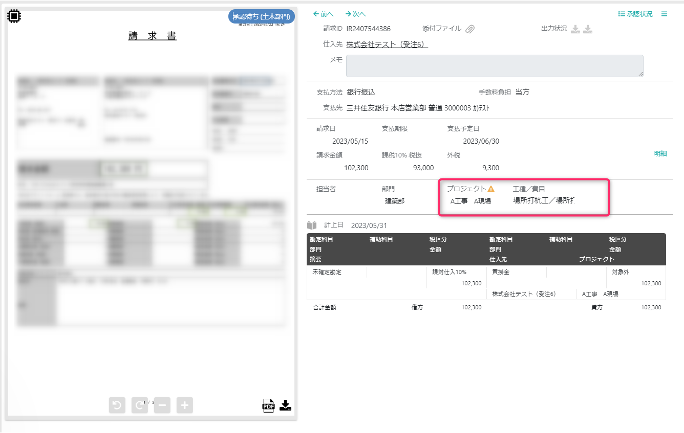Screen dimensions: 684x433
Task: Click the 請求書 title in the invoice preview
Action: (152, 36)
